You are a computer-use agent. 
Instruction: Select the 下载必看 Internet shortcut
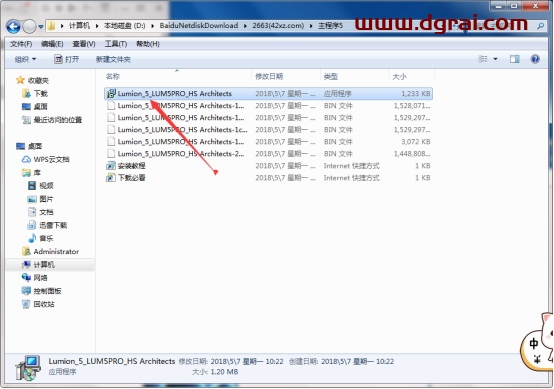pos(269,178)
